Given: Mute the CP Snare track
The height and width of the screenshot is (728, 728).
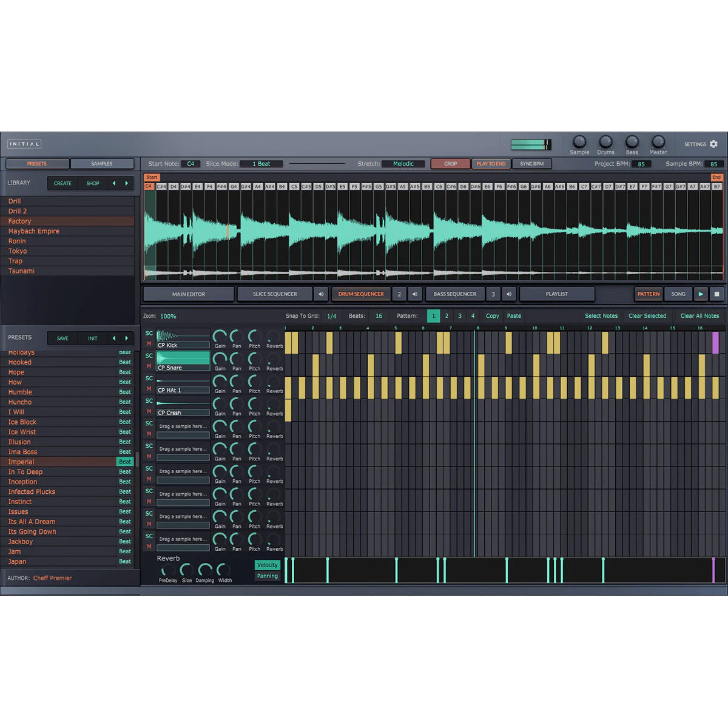Looking at the screenshot, I should pyautogui.click(x=149, y=366).
